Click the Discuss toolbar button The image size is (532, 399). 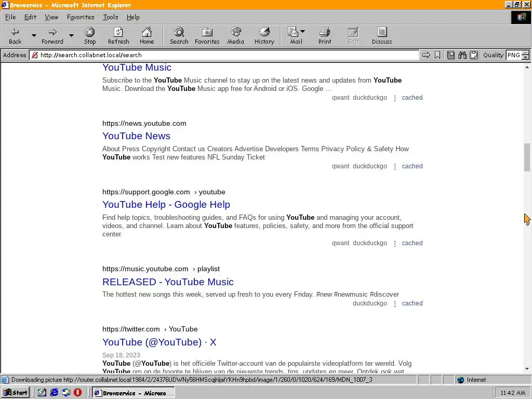(x=382, y=36)
